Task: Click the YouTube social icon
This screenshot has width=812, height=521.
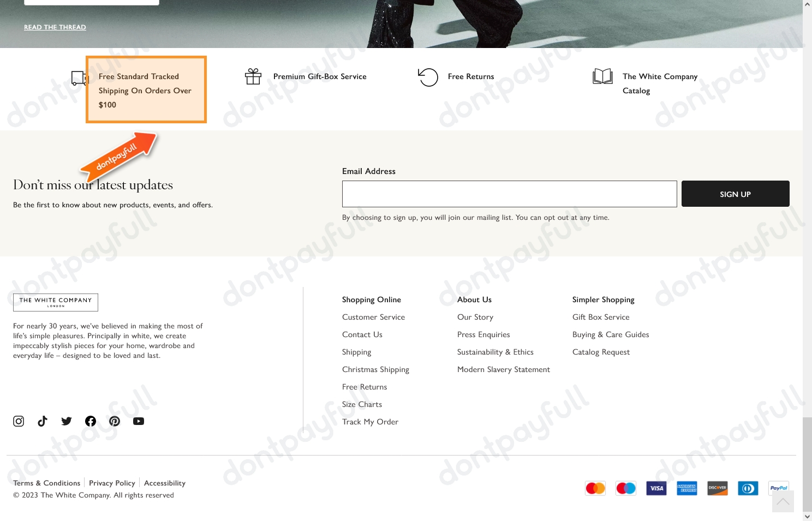Action: tap(138, 421)
